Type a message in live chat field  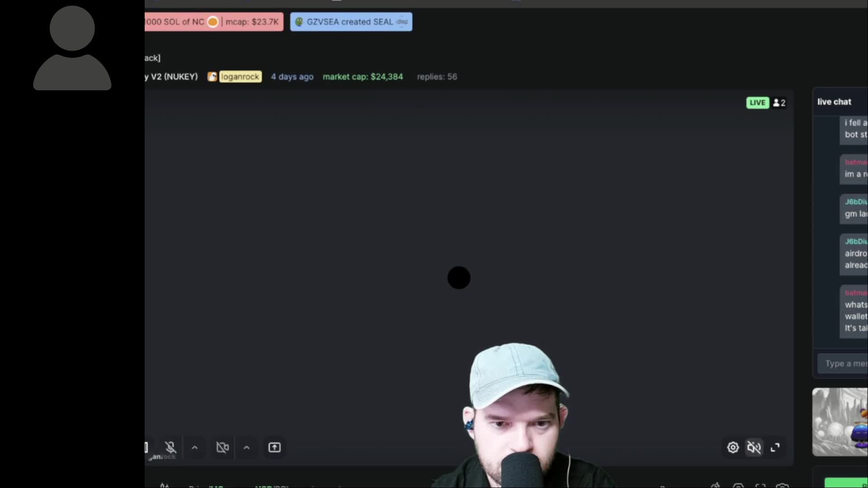[x=844, y=363]
